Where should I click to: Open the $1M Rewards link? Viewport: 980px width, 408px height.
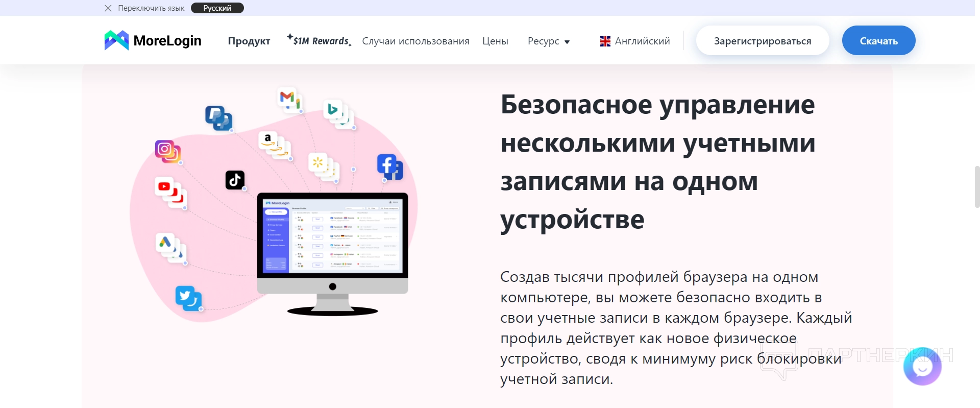coord(319,40)
